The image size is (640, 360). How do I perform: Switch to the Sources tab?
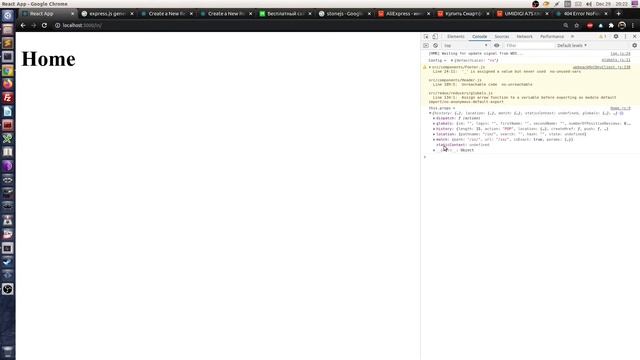point(502,37)
